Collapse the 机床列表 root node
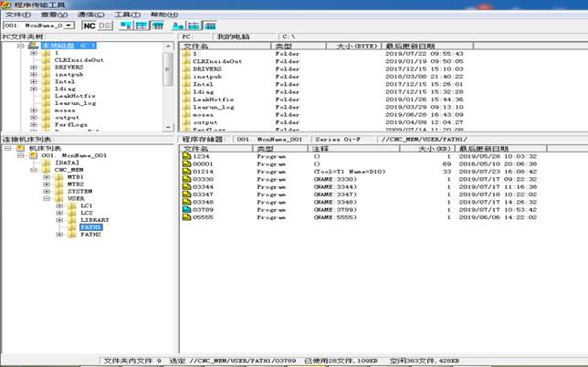This screenshot has height=367, width=588. [8, 149]
